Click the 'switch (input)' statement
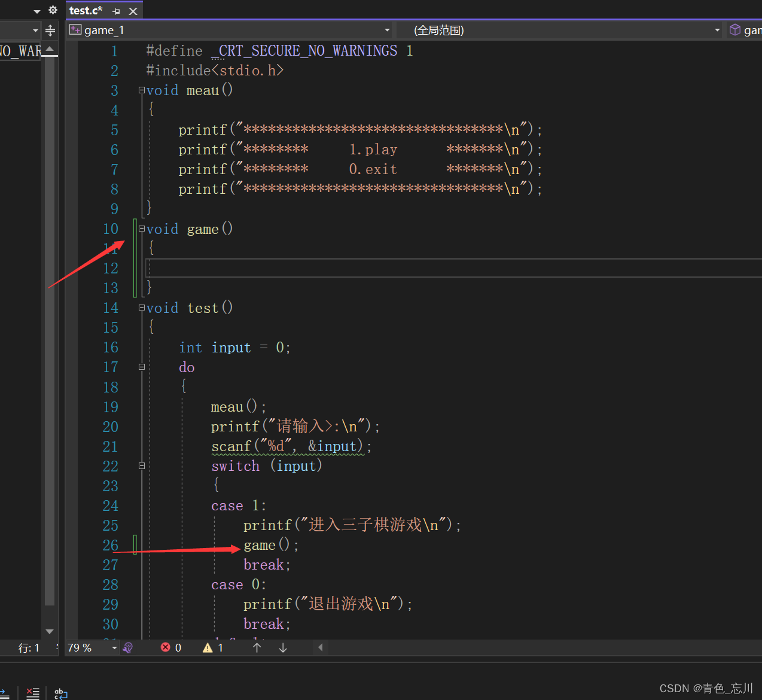762x700 pixels. click(267, 465)
